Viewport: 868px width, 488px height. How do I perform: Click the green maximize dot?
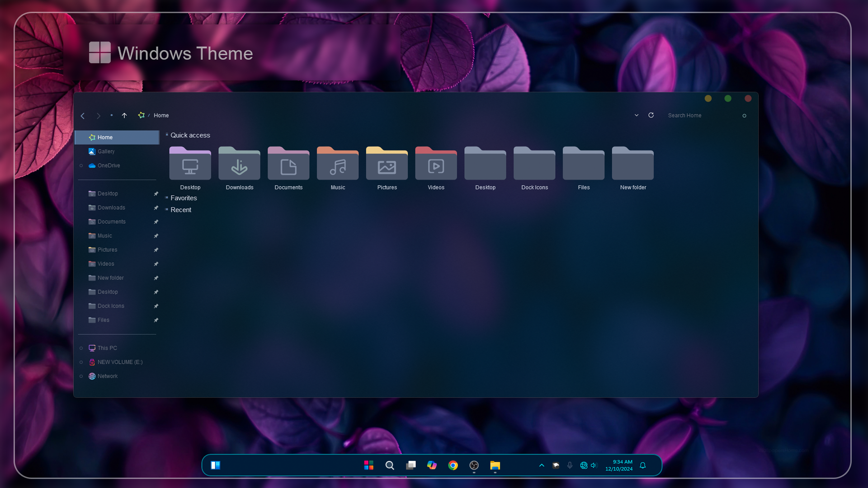pyautogui.click(x=728, y=99)
